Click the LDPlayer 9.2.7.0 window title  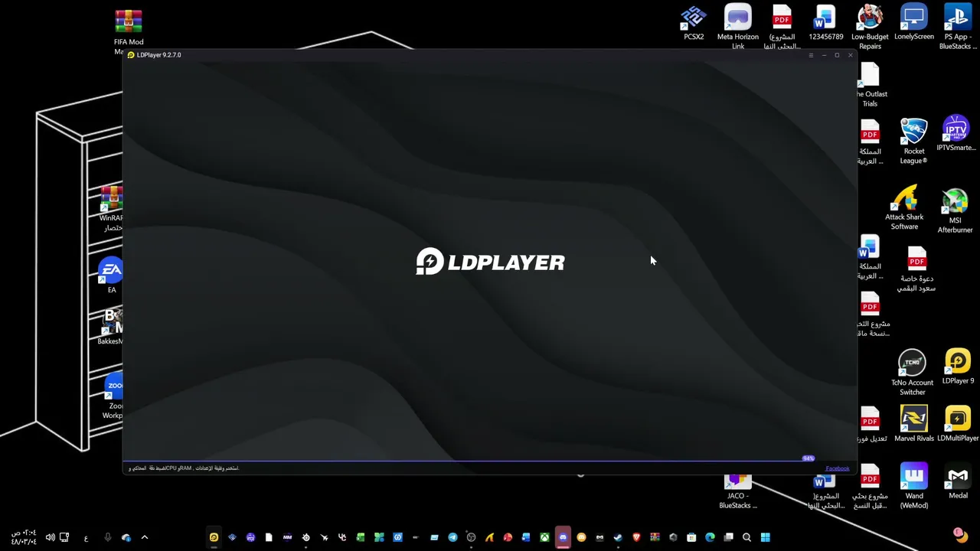coord(158,55)
